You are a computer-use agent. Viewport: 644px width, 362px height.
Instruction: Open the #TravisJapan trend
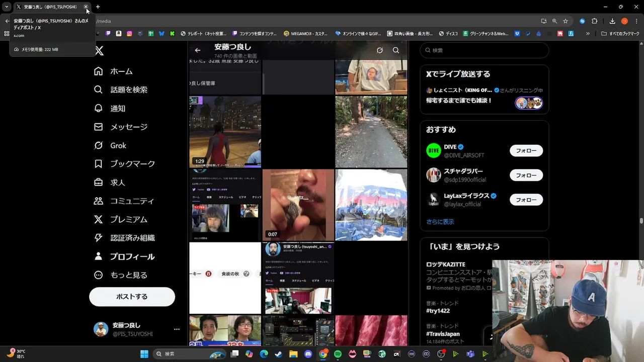point(443,334)
